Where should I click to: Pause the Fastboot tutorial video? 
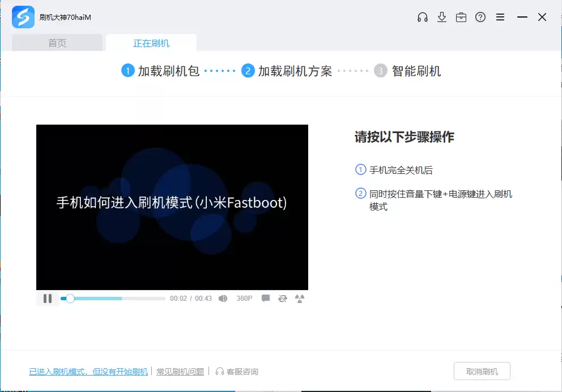click(x=48, y=298)
